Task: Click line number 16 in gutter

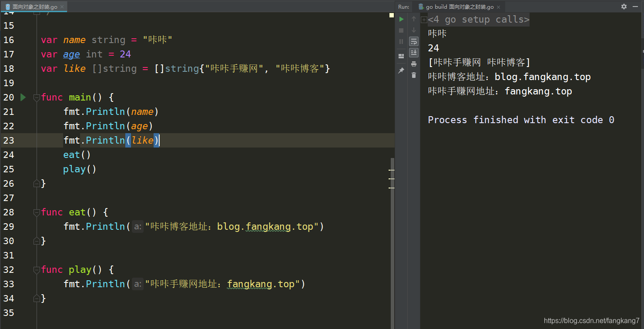Action: [9, 40]
